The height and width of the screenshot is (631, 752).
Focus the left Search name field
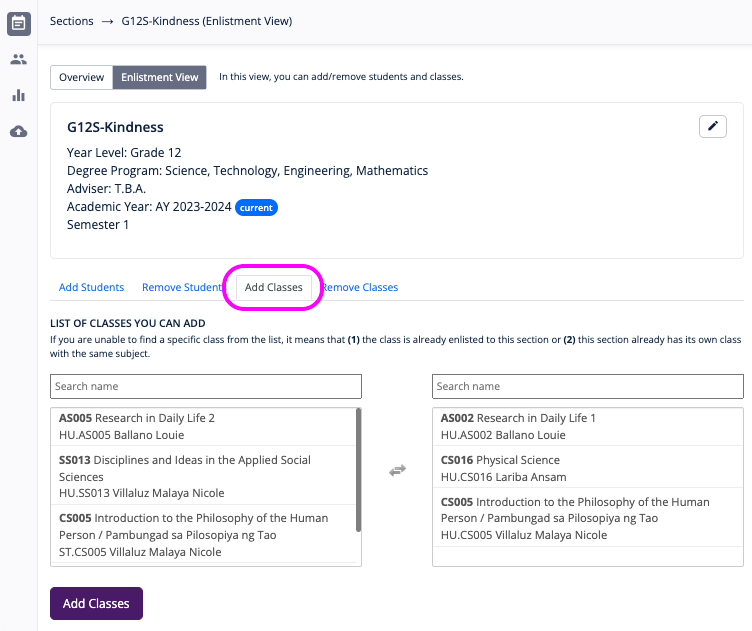[205, 386]
